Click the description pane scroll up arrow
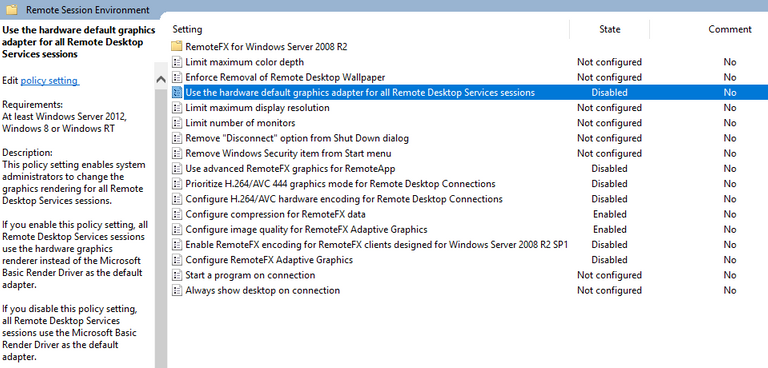The width and height of the screenshot is (768, 368). [160, 80]
